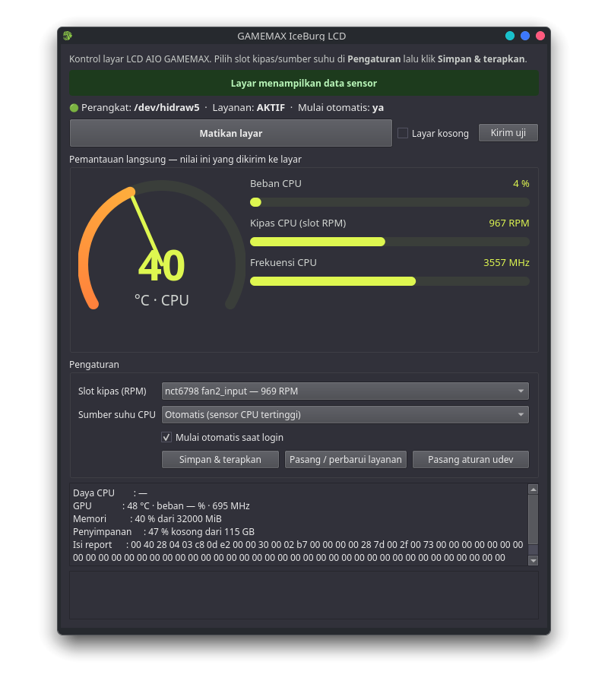Click the green device status indicator dot
608x700 pixels.
click(x=74, y=108)
